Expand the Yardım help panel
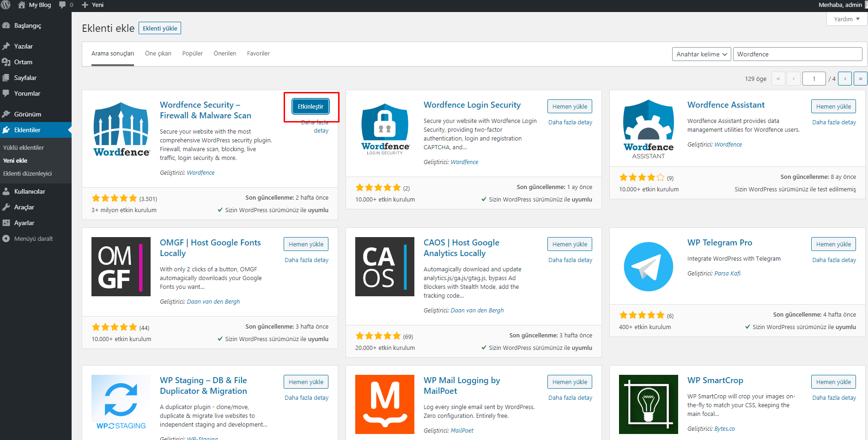The image size is (868, 440). 847,19
